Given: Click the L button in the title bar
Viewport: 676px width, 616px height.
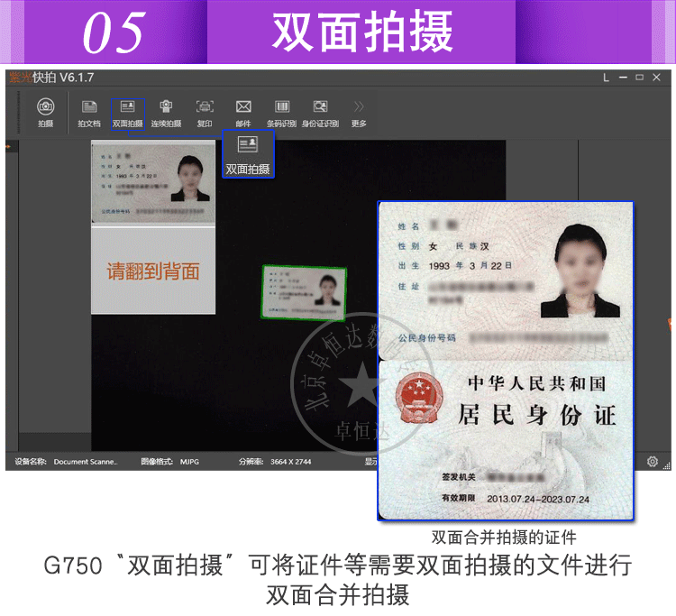Looking at the screenshot, I should click(607, 78).
